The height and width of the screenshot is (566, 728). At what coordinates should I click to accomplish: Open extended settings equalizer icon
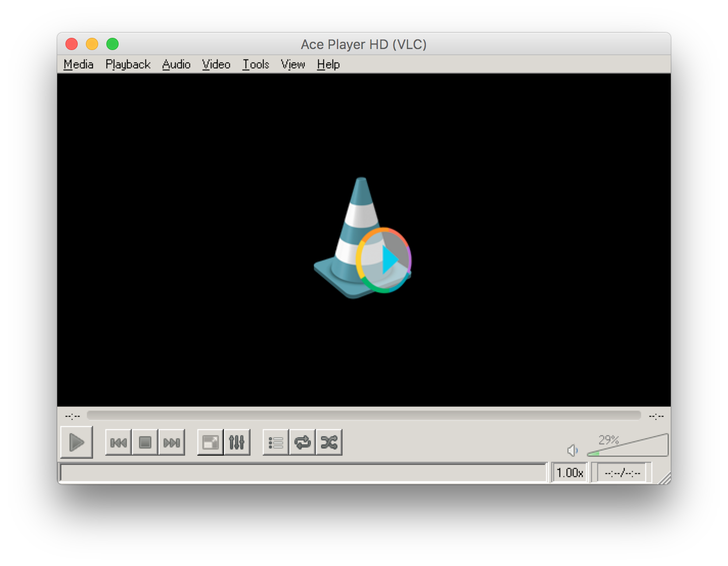click(x=237, y=442)
